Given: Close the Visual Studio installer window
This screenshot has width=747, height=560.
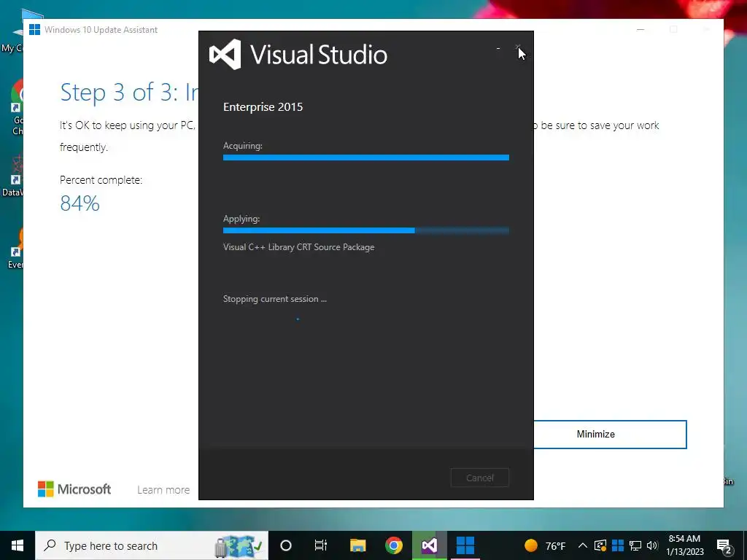Looking at the screenshot, I should 518,47.
